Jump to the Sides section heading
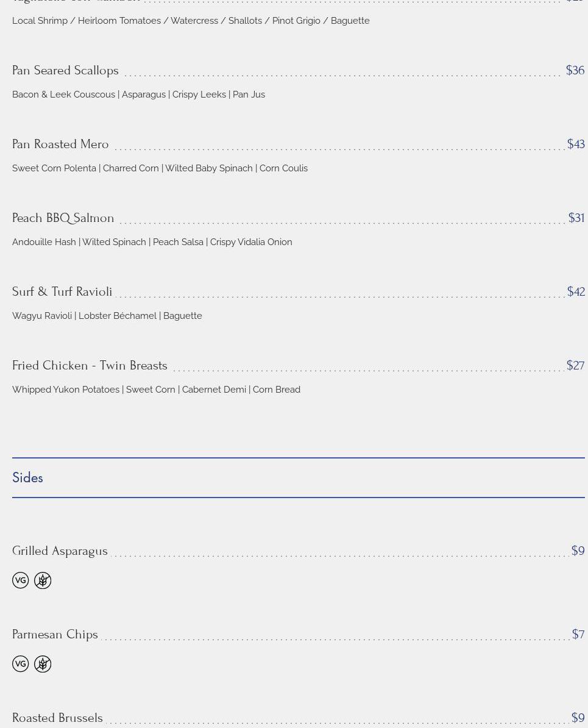 (27, 478)
